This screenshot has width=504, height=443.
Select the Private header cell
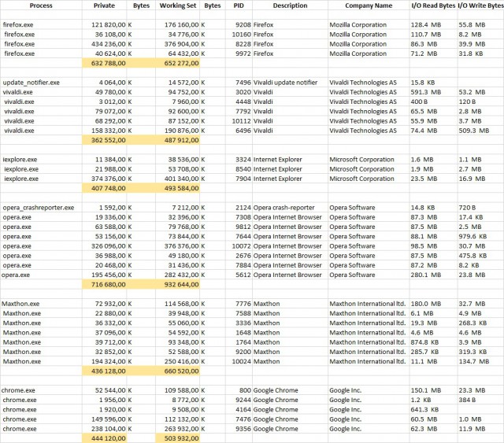(104, 6)
